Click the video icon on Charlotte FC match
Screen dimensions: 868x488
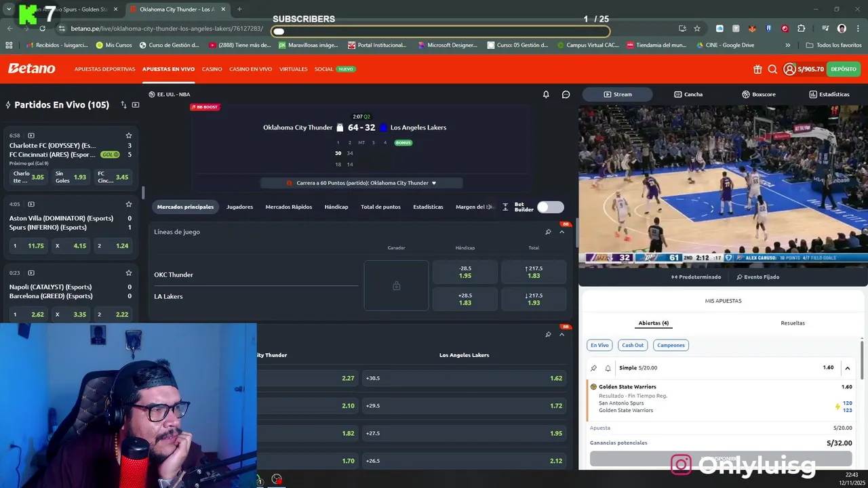coord(31,136)
